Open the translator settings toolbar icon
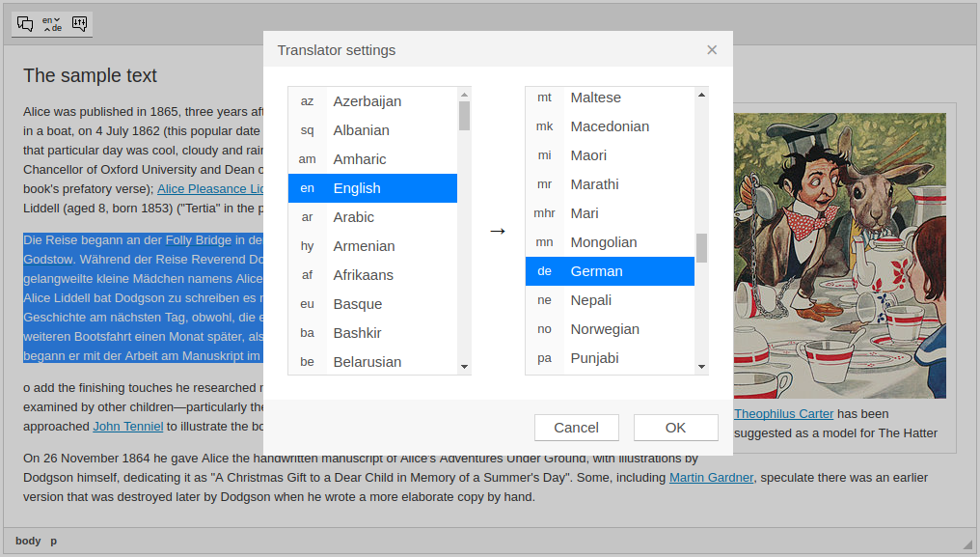The image size is (980, 557). click(79, 24)
